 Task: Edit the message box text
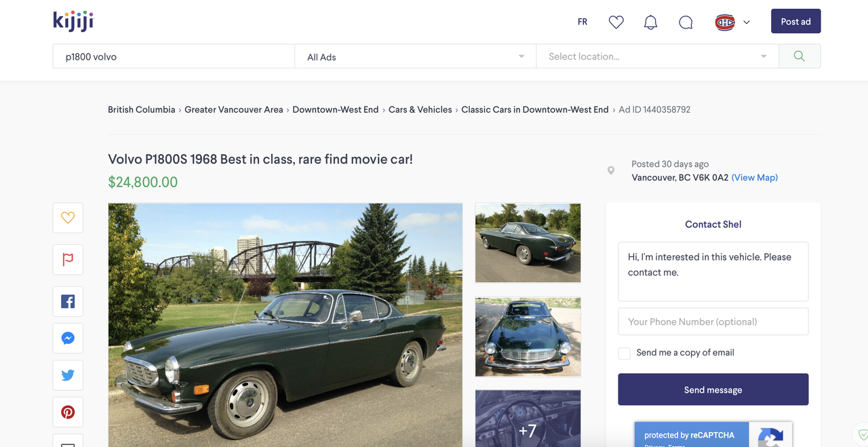[713, 271]
